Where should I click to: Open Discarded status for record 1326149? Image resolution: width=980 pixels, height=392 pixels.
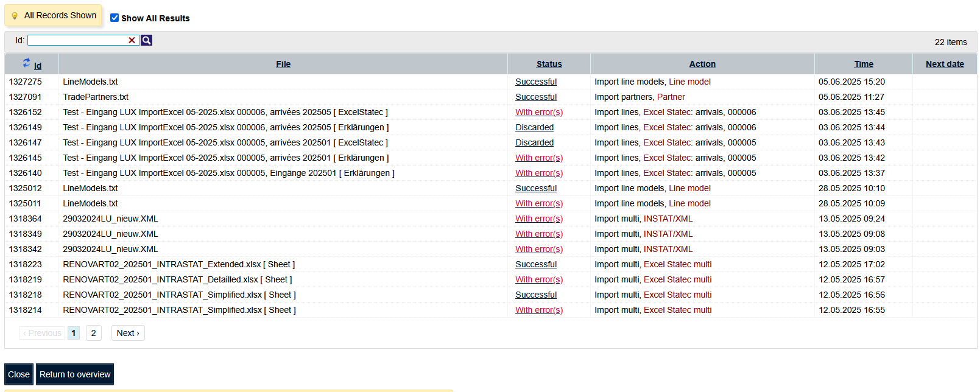534,127
